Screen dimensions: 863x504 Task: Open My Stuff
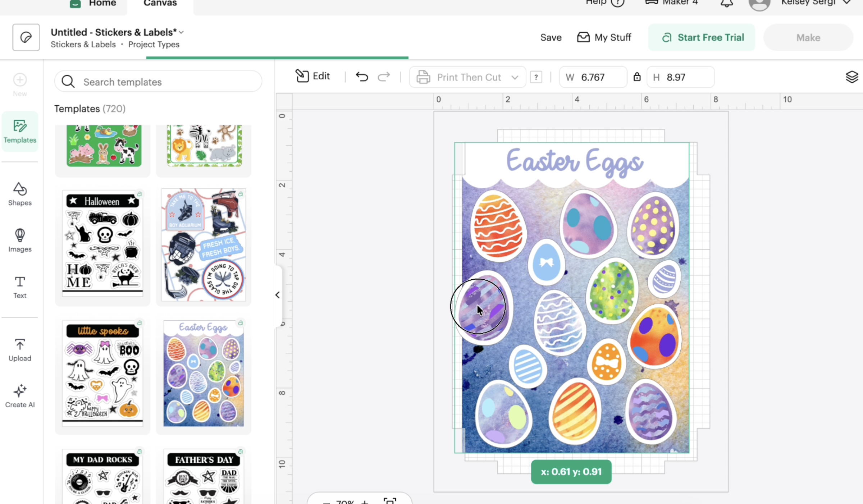604,37
